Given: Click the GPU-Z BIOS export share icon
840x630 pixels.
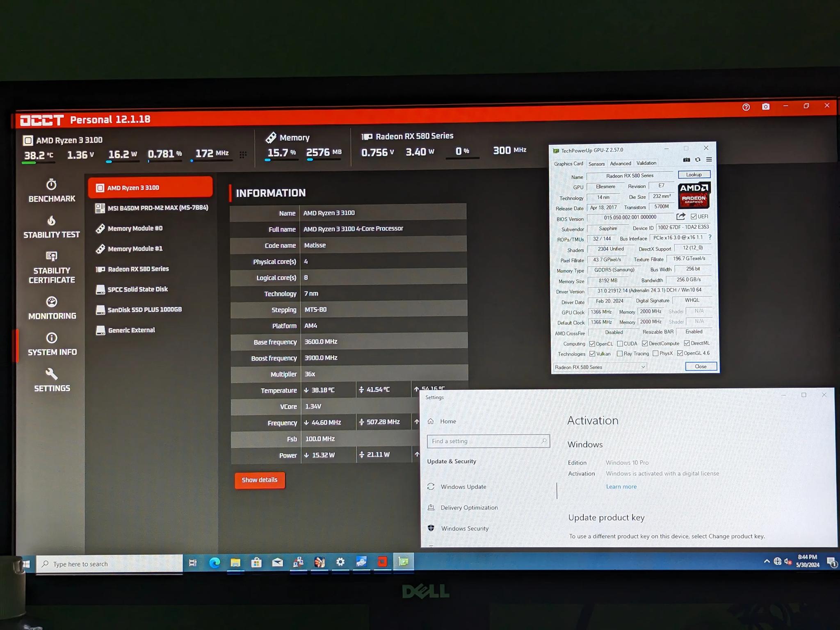Looking at the screenshot, I should coord(681,216).
